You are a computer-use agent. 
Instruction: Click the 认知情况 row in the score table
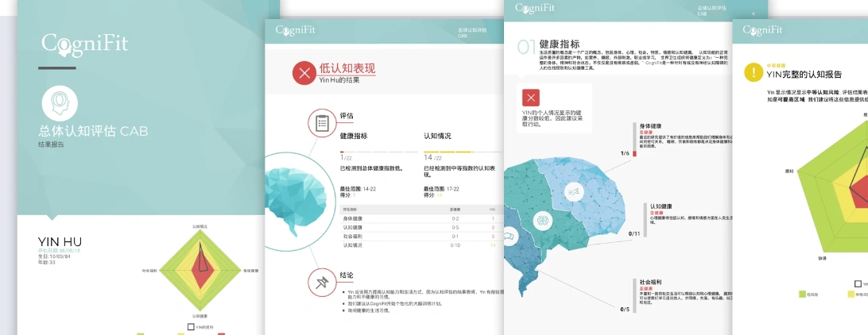420,245
